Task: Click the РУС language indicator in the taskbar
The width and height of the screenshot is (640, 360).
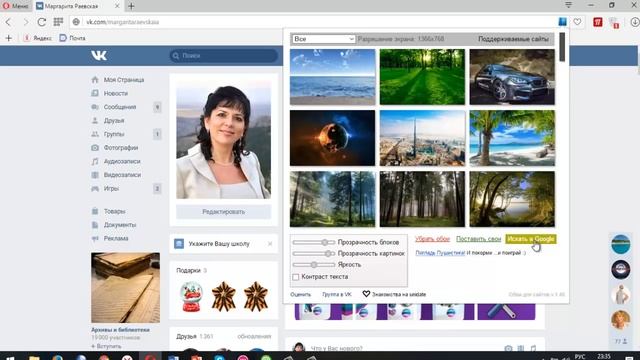Action: [580, 356]
